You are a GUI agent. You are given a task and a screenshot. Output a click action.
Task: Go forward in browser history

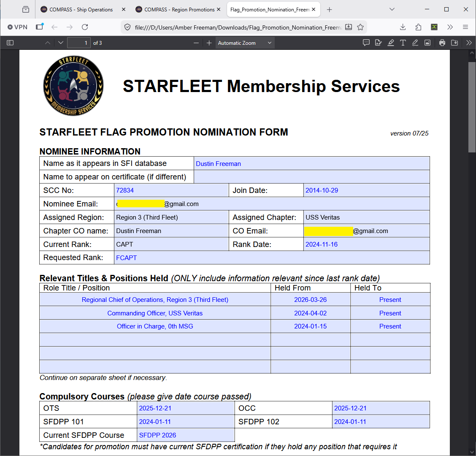pyautogui.click(x=70, y=27)
